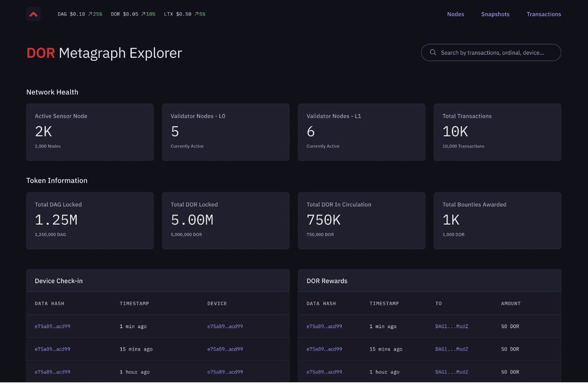Click 50 DOR amount in 1 hour ago row
The image size is (588, 384).
(x=510, y=372)
